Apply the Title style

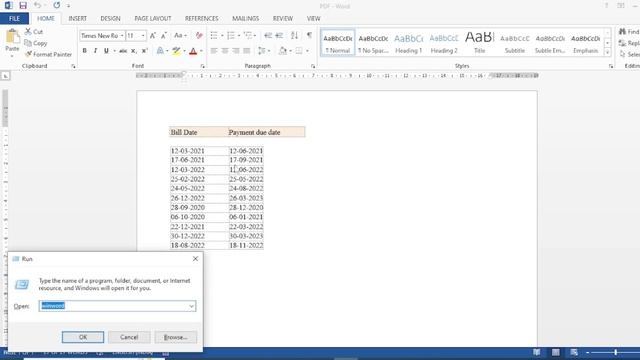pos(479,42)
